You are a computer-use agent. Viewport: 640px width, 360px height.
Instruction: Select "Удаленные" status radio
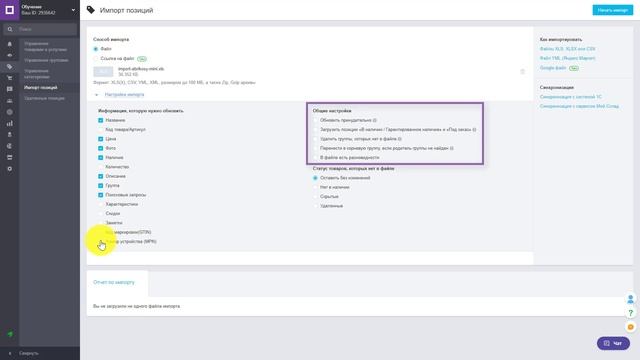point(315,206)
